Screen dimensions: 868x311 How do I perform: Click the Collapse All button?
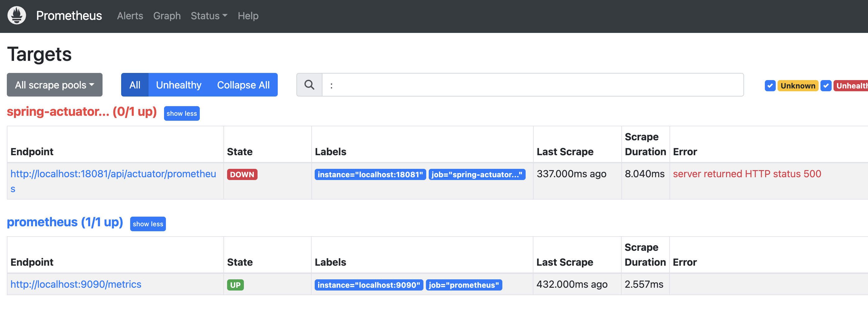tap(243, 85)
